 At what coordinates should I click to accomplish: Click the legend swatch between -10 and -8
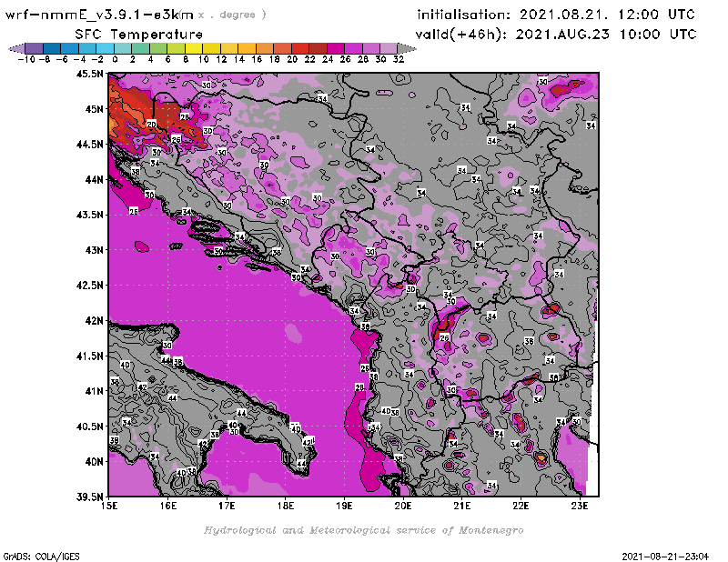click(34, 48)
